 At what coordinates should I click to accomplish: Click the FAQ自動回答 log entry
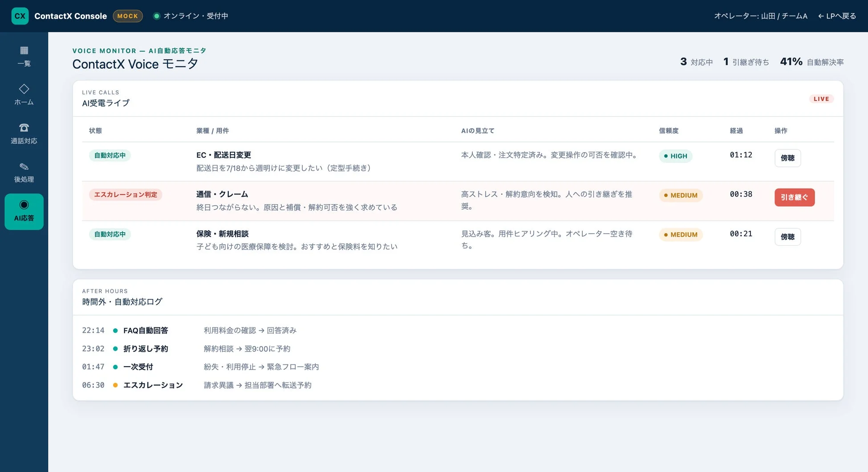click(x=146, y=331)
